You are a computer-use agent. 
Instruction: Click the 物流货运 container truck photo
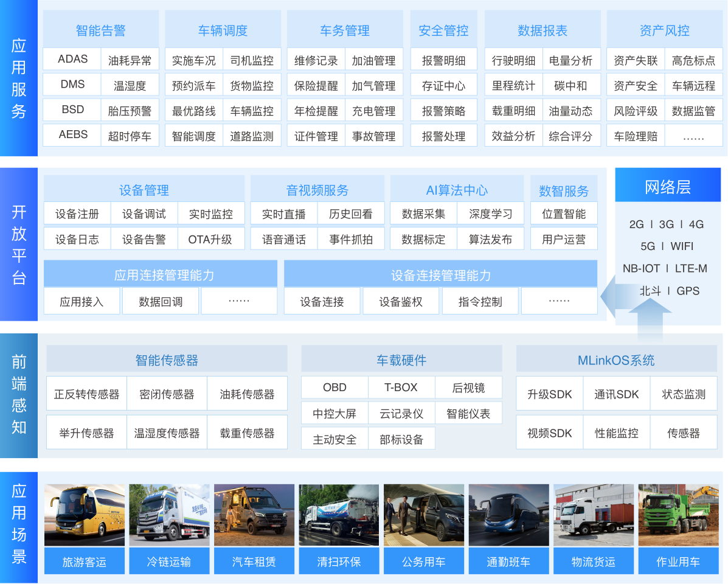click(593, 515)
